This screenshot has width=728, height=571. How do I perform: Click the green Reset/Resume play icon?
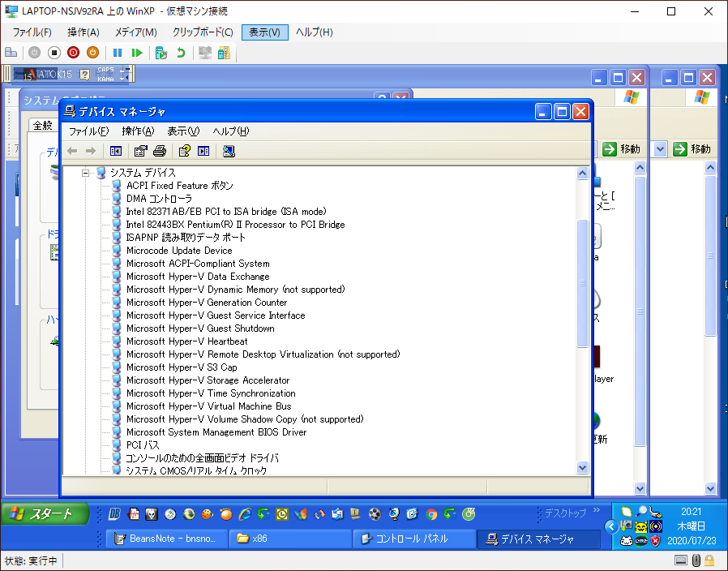click(x=136, y=53)
